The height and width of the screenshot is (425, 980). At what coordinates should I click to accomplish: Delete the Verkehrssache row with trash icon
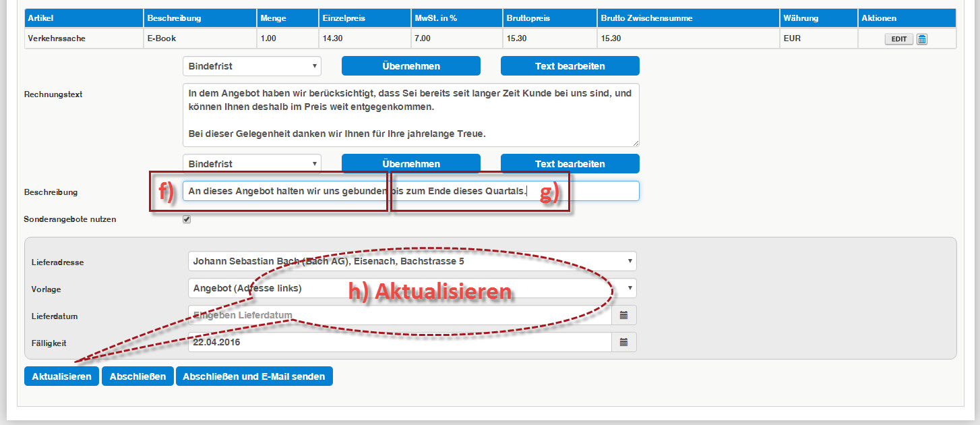tap(922, 39)
